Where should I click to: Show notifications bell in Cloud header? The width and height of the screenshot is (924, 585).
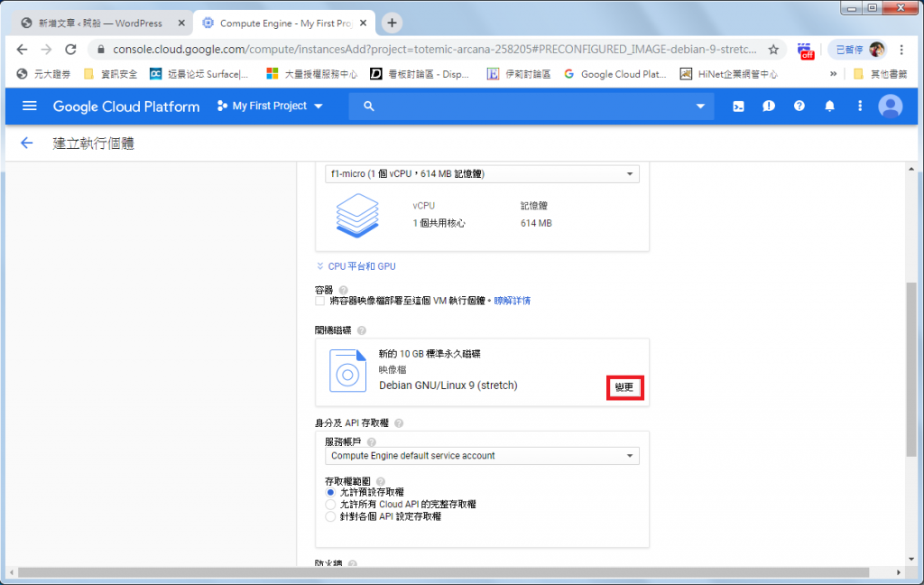click(830, 107)
